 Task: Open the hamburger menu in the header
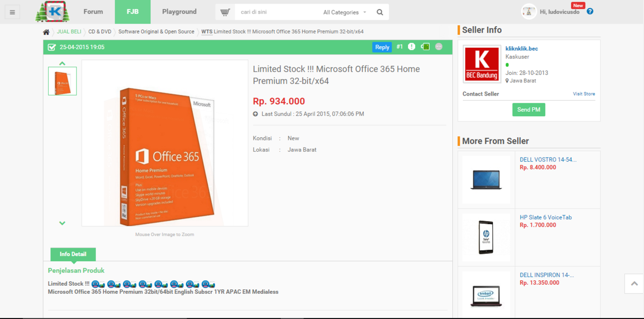tap(12, 12)
